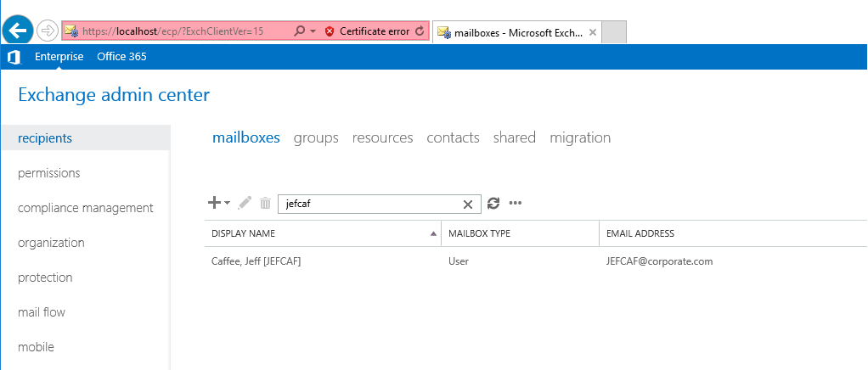Switch to the groups tab
The height and width of the screenshot is (370, 868).
click(316, 137)
